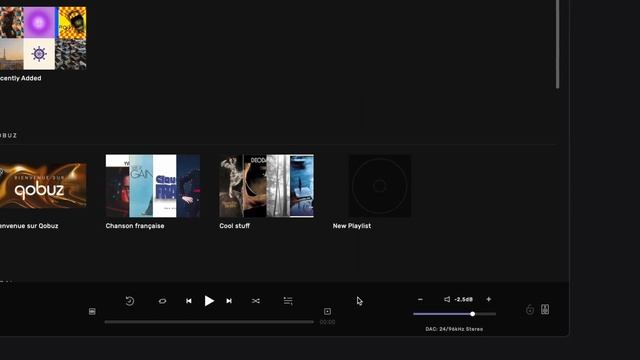
Task: Open the speaker/output device icon at far right
Action: point(545,309)
